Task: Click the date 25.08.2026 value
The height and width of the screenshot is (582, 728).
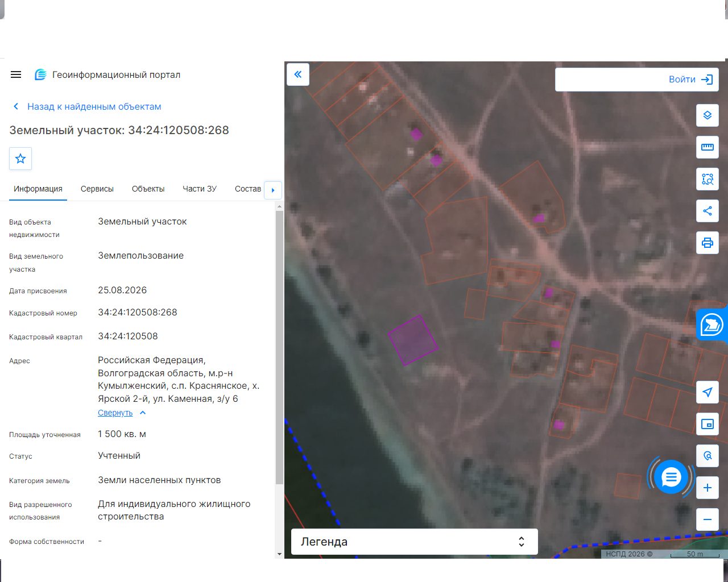Action: click(122, 290)
